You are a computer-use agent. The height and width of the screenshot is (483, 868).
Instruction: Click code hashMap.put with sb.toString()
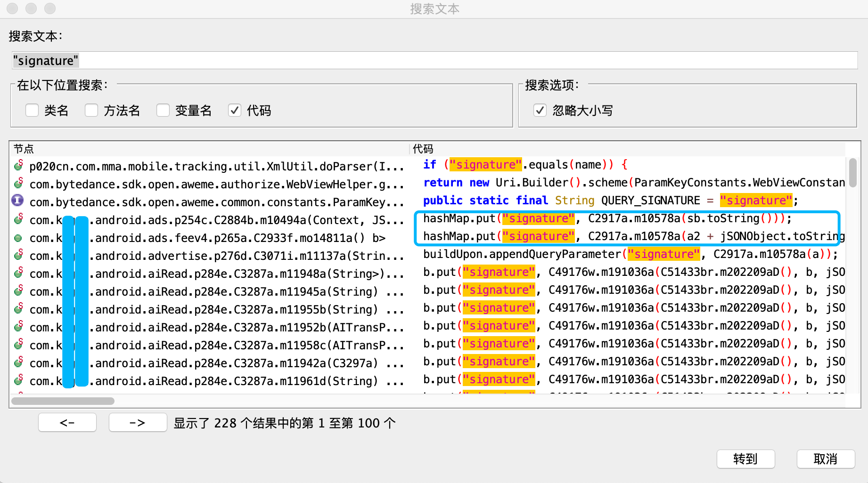[x=607, y=218]
